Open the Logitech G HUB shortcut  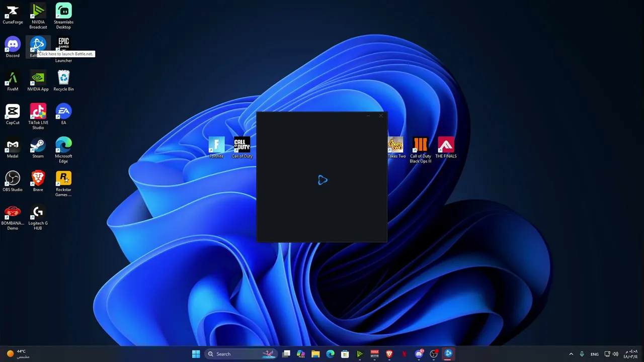[x=38, y=217]
